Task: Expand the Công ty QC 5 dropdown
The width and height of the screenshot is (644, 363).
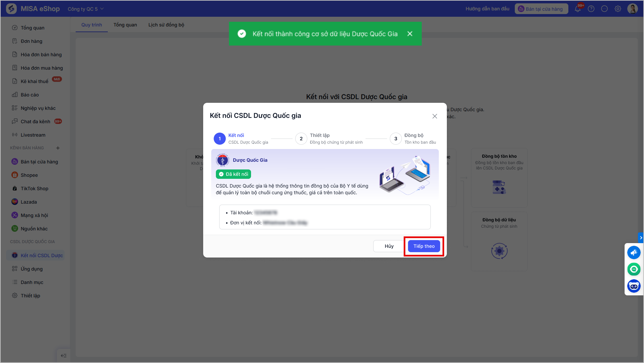Action: click(x=86, y=9)
